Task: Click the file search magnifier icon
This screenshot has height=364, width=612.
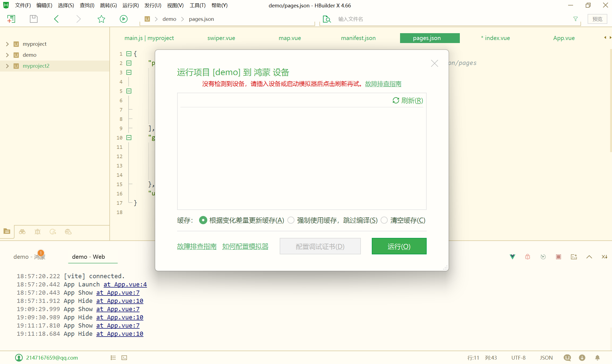Action: point(327,19)
